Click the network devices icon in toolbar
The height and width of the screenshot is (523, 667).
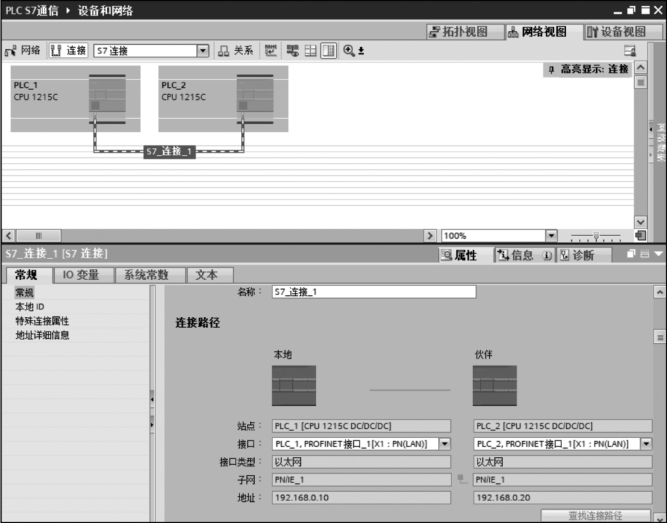[292, 51]
